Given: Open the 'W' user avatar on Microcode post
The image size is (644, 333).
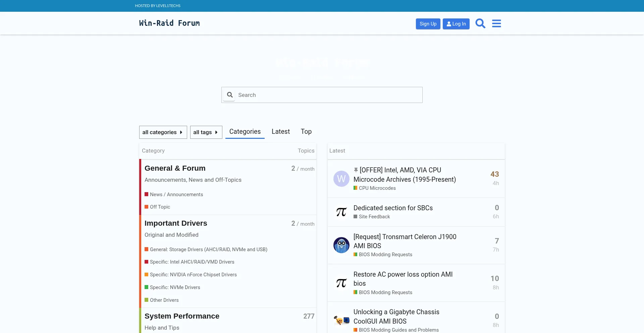Looking at the screenshot, I should pos(341,179).
